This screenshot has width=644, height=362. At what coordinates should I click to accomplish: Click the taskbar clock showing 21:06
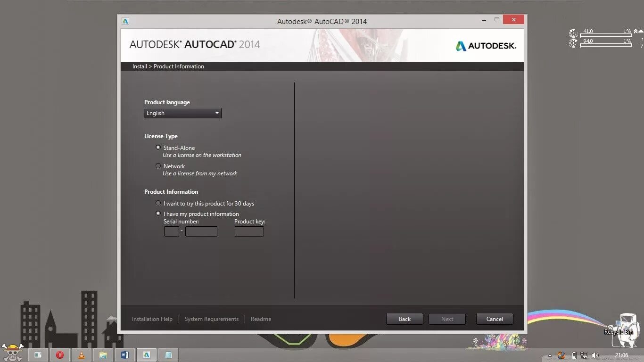tap(621, 355)
